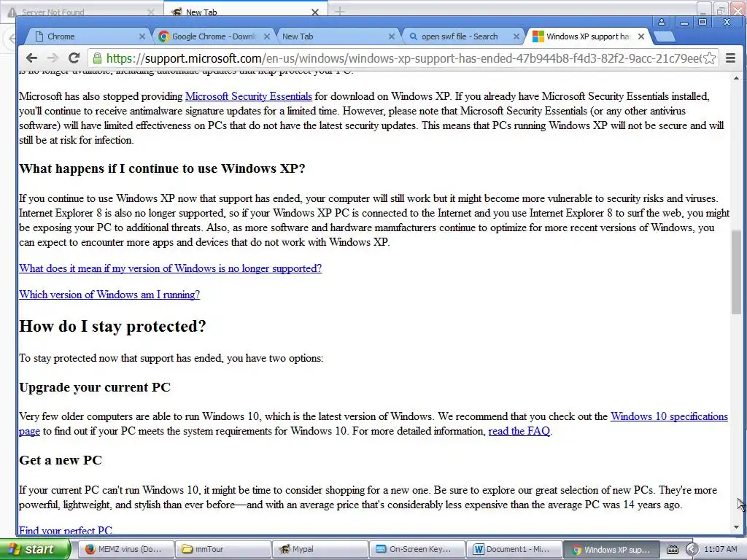
Task: Open the Windows Start menu
Action: pyautogui.click(x=35, y=549)
